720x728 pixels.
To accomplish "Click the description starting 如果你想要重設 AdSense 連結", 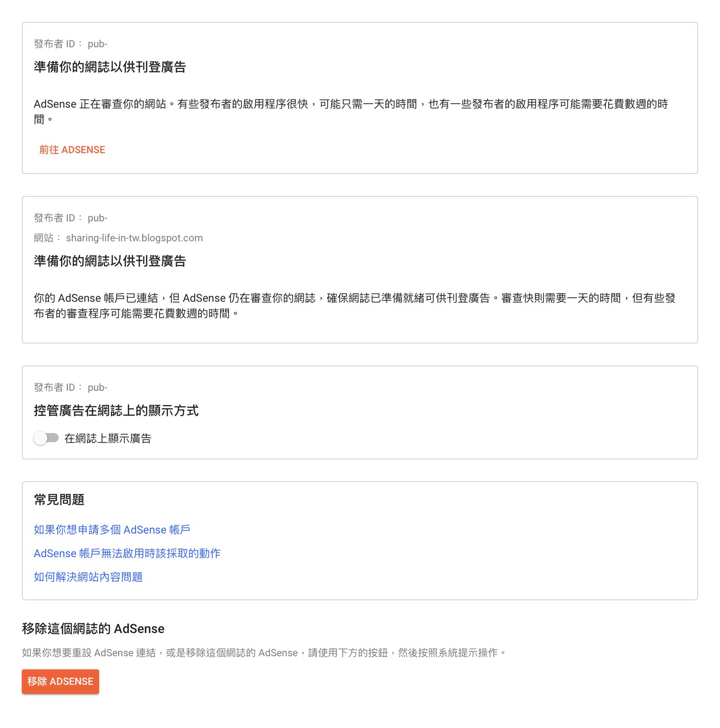I will point(264,653).
